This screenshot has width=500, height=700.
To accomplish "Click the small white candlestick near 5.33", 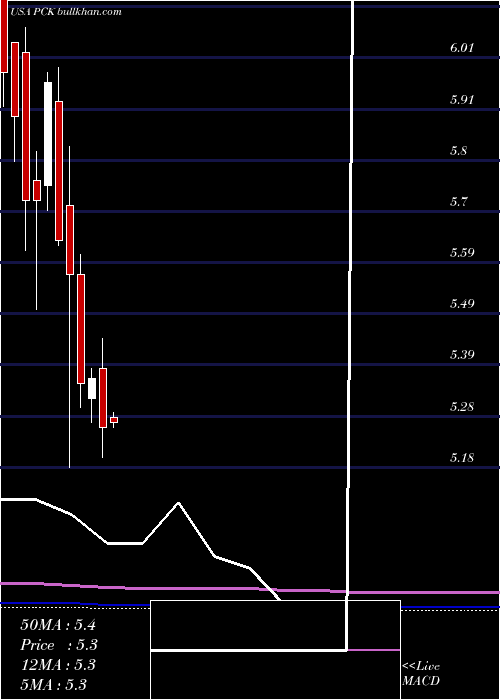I will pos(92,388).
